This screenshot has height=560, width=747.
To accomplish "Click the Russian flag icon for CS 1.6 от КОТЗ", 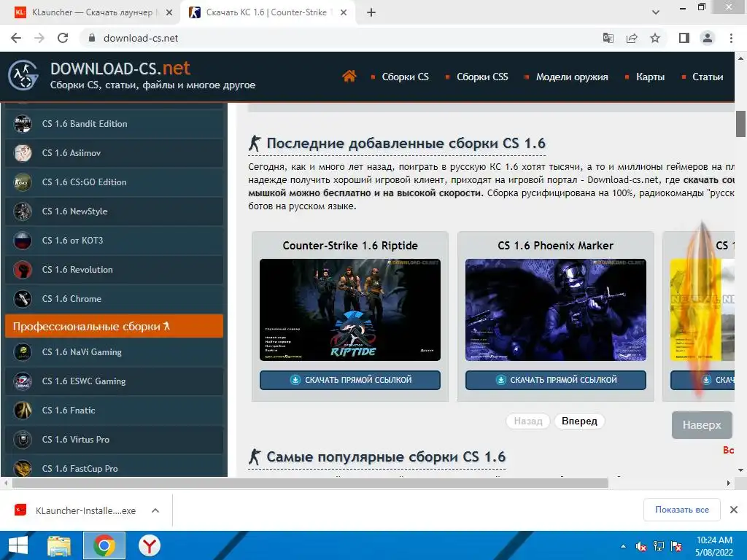I will [x=23, y=241].
